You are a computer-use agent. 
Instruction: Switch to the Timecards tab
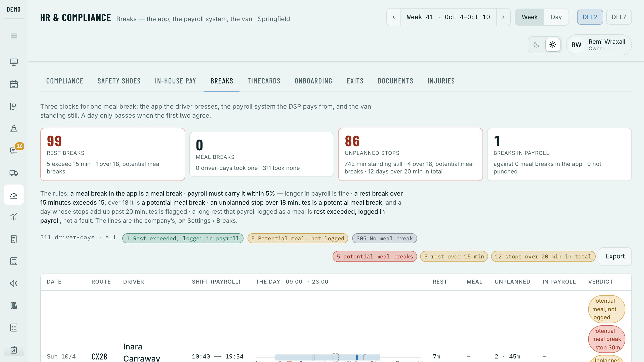264,81
